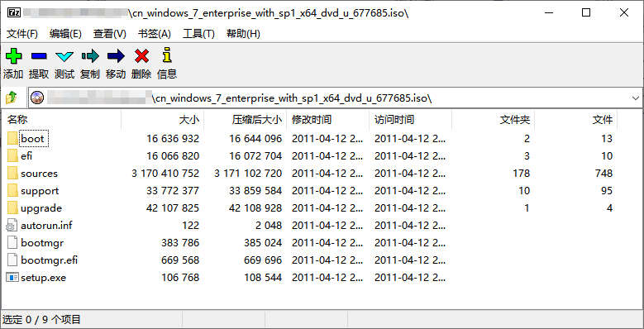Select the efi folder icon

[x=12, y=155]
